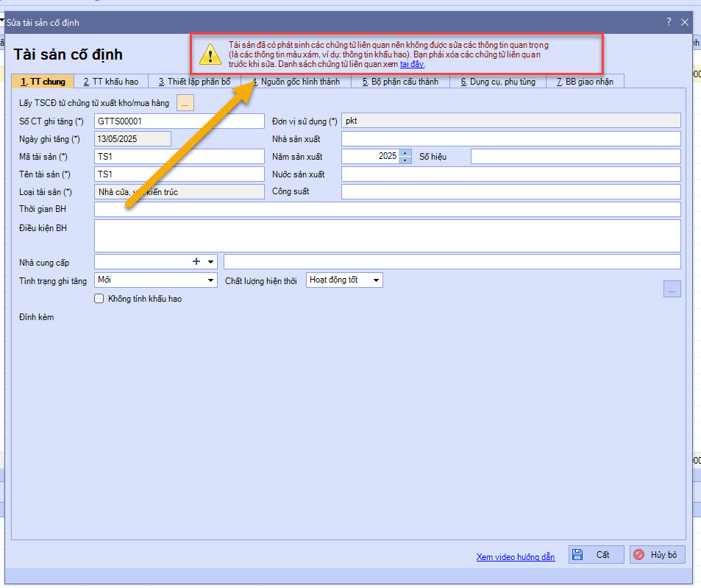Click the plus icon to add supplier
The width and height of the screenshot is (701, 588).
pos(196,261)
